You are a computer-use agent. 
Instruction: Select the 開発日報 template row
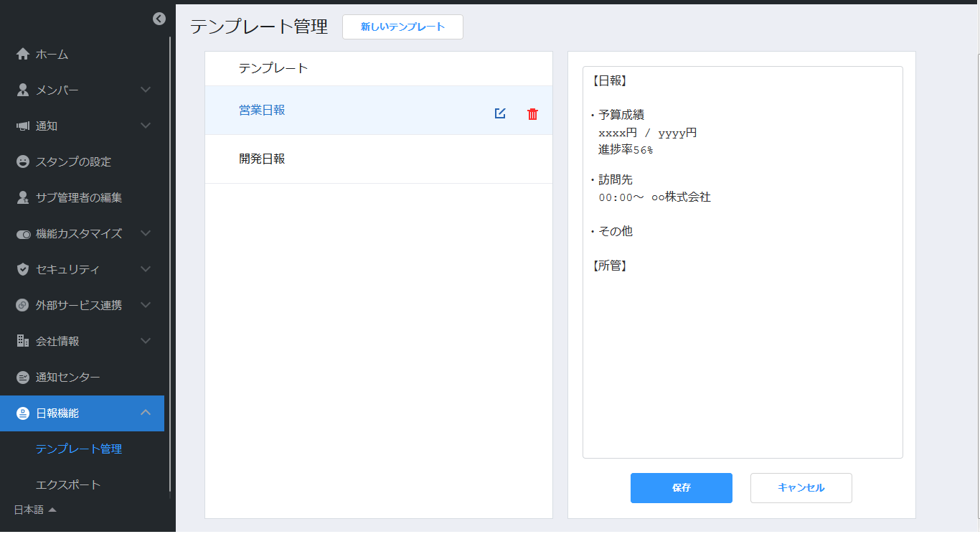point(379,159)
